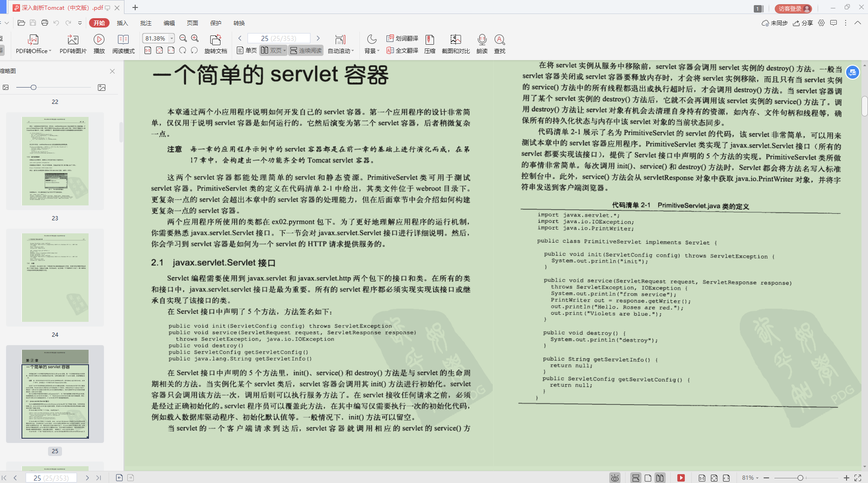
Task: Start presentation with the 播放 icon
Action: tap(99, 43)
